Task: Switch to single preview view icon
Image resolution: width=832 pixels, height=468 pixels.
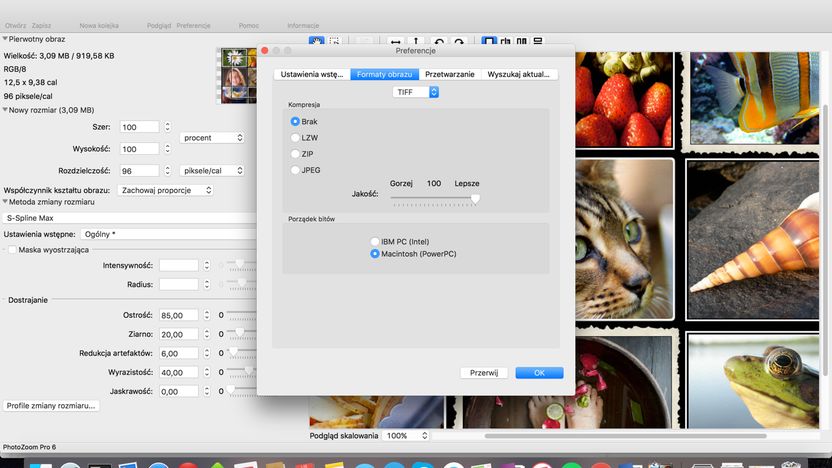Action: (489, 41)
